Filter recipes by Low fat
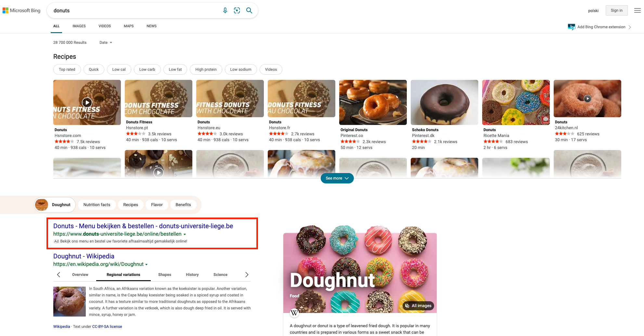The height and width of the screenshot is (336, 644). pos(175,69)
